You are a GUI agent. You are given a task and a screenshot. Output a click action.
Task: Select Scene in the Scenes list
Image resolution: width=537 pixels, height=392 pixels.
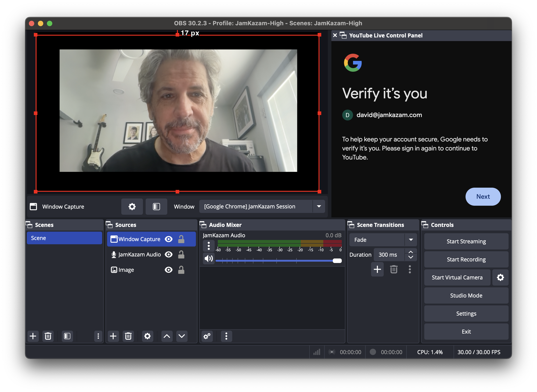coord(64,238)
